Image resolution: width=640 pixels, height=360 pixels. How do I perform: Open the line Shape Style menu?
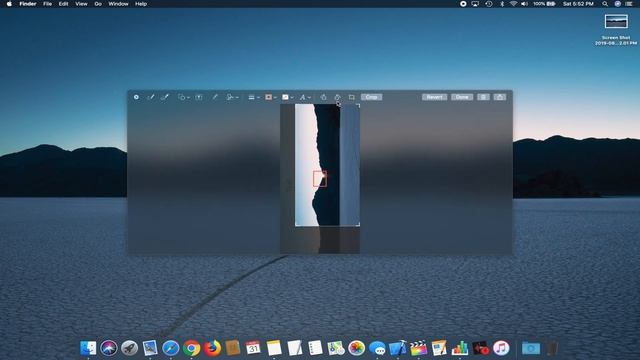[253, 97]
